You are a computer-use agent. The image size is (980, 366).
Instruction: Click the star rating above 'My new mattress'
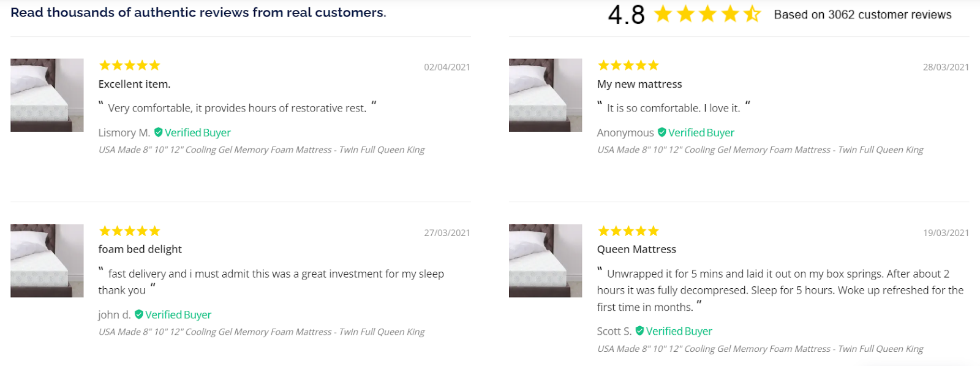(628, 65)
